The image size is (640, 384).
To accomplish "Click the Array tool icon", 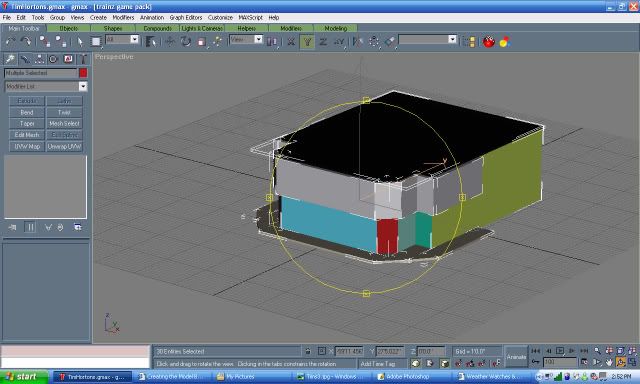I will point(374,41).
